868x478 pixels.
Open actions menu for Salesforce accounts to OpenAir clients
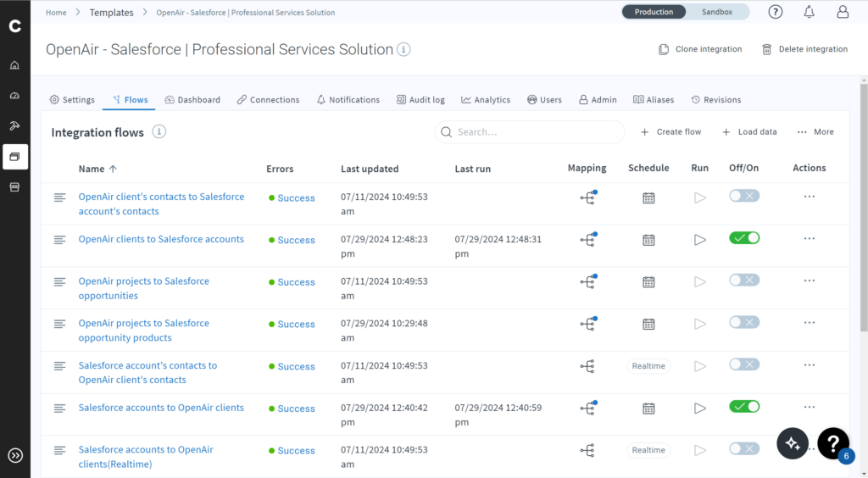coord(809,407)
